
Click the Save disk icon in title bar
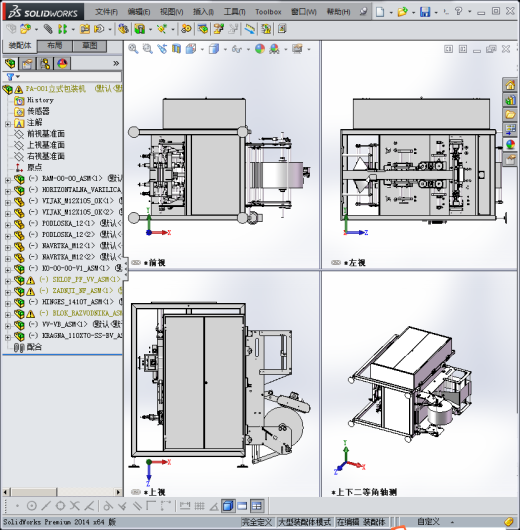coord(425,13)
